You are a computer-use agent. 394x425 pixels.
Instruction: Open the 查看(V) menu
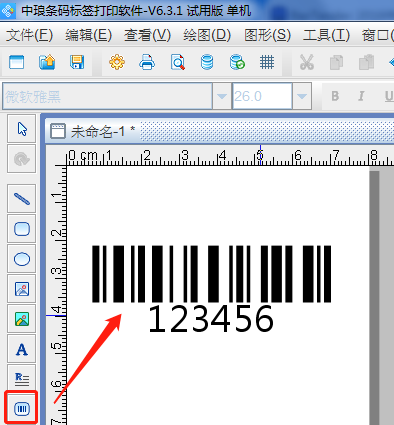147,35
